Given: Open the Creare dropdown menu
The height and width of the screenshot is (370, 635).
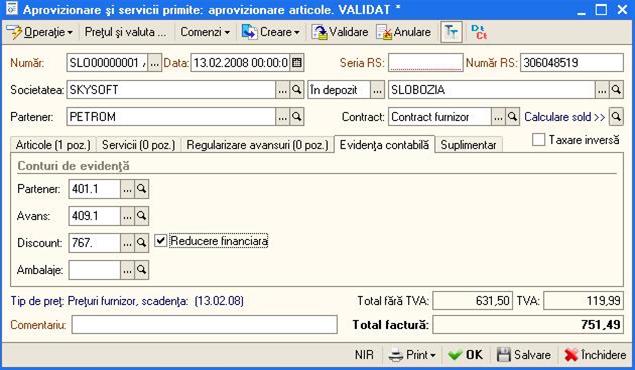Looking at the screenshot, I should 271,32.
